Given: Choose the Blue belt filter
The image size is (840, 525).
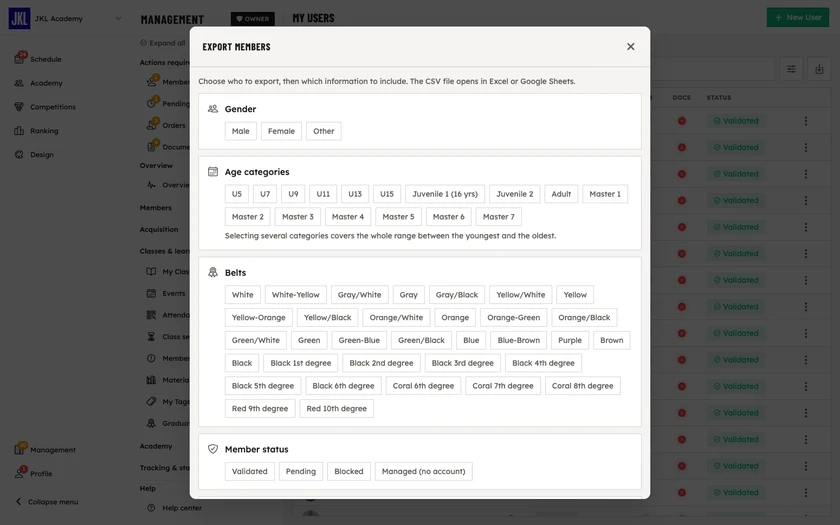Looking at the screenshot, I should (x=471, y=340).
